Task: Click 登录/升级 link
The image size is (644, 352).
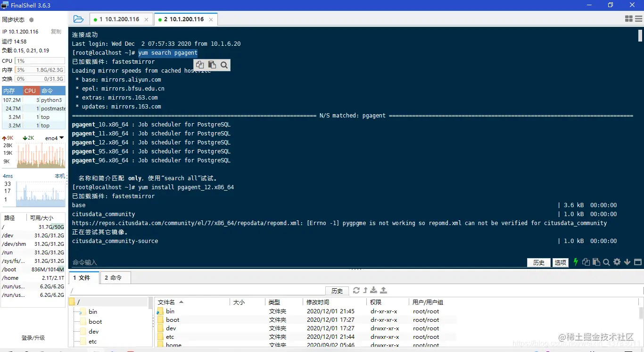Action: point(33,338)
